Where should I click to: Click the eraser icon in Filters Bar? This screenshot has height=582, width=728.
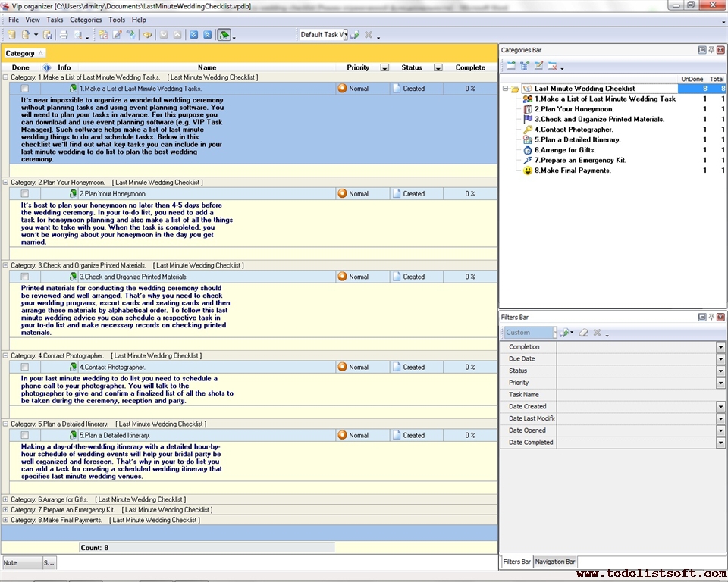tap(584, 333)
